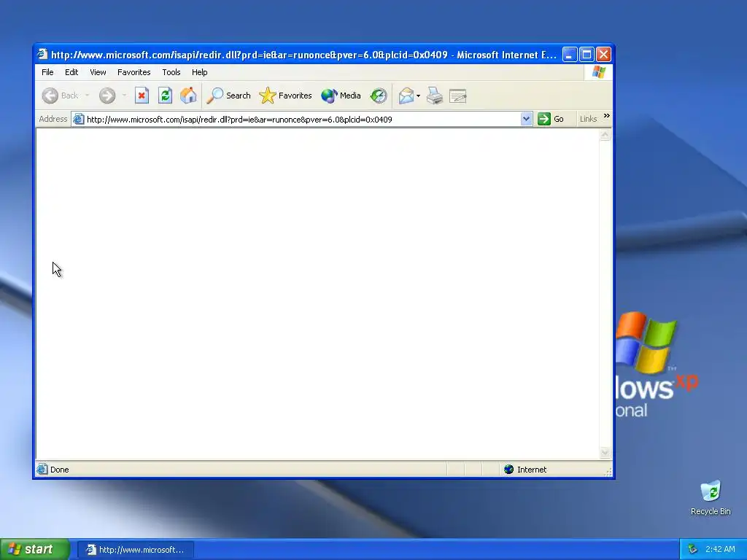
Task: Expand the Mail button dropdown arrow
Action: 418,96
